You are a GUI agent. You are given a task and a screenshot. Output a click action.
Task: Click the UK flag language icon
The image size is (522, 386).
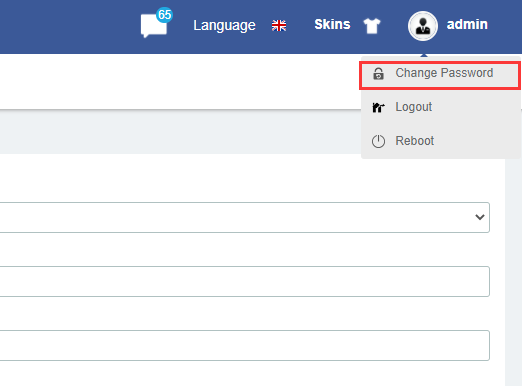pos(279,25)
